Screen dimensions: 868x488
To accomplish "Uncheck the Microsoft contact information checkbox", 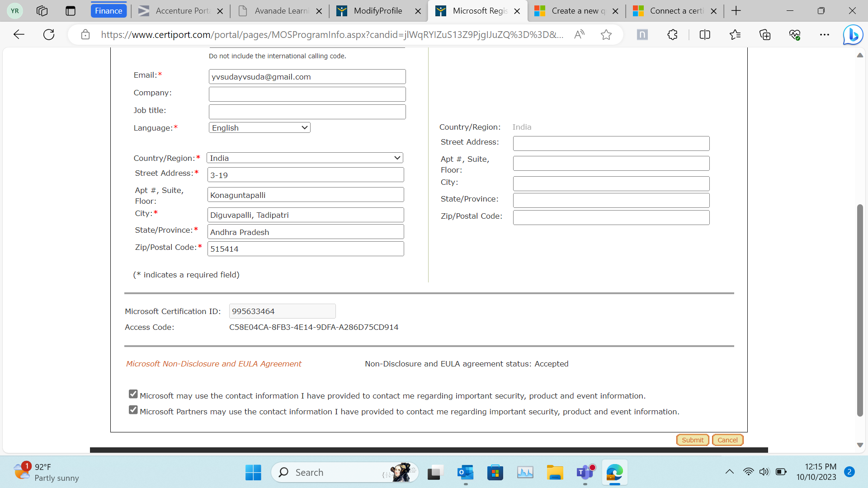I will [132, 394].
